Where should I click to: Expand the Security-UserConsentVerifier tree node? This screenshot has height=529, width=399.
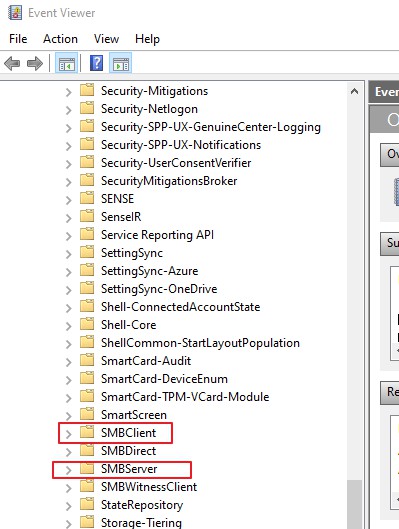[68, 164]
